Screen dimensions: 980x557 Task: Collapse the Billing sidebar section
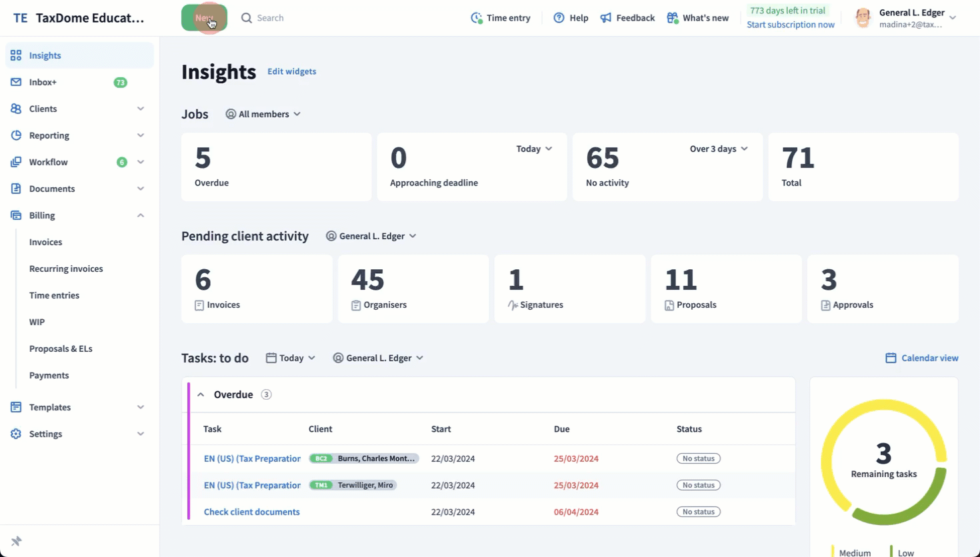point(141,215)
